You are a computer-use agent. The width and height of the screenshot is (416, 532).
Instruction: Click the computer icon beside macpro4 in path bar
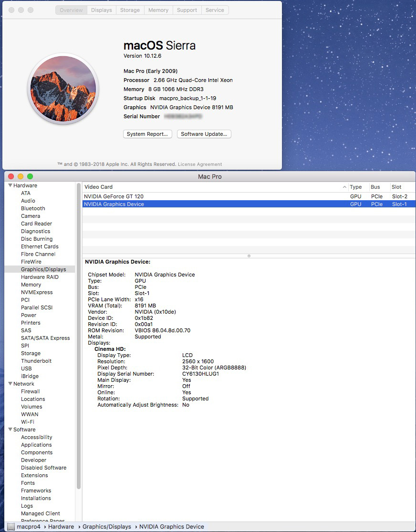(11, 527)
